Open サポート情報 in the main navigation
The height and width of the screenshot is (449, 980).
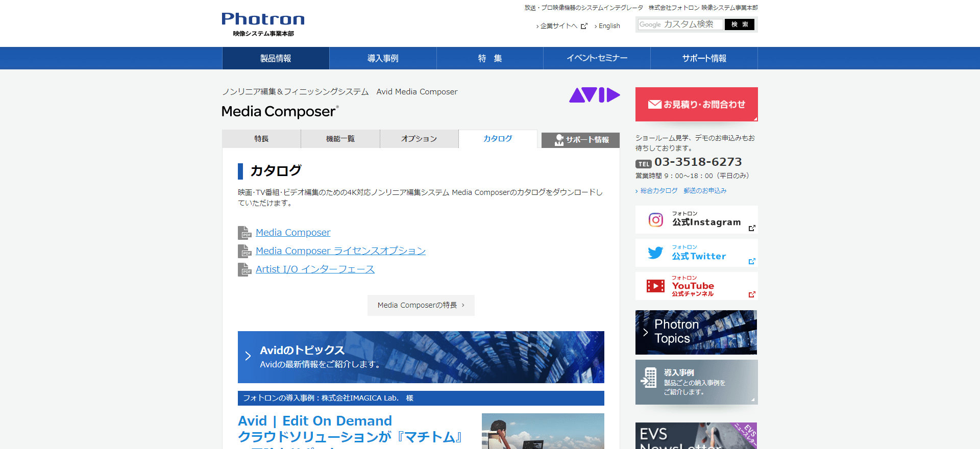click(704, 58)
